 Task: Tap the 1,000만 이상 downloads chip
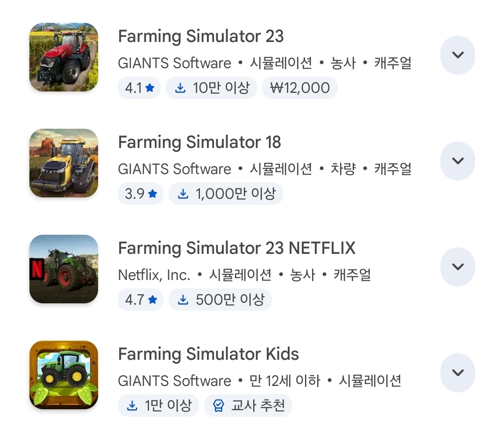(x=226, y=194)
